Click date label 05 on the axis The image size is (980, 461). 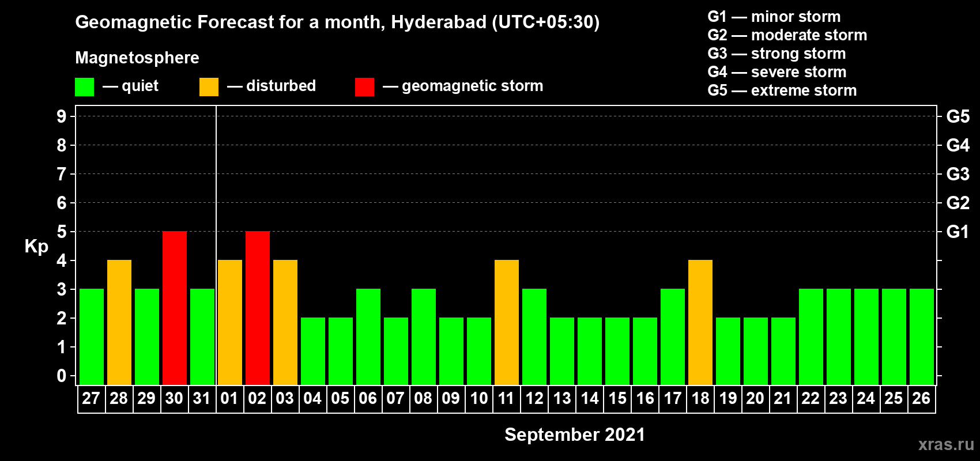(340, 398)
